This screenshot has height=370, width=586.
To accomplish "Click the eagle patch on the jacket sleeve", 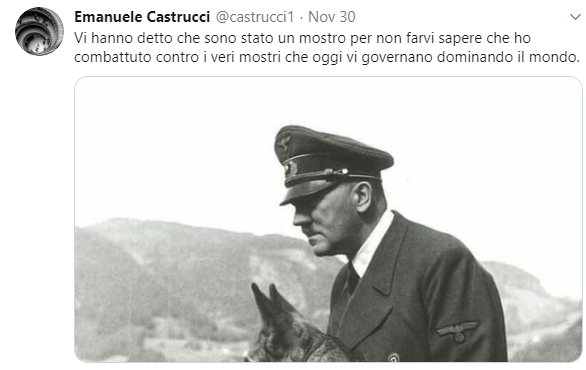I will 458,331.
